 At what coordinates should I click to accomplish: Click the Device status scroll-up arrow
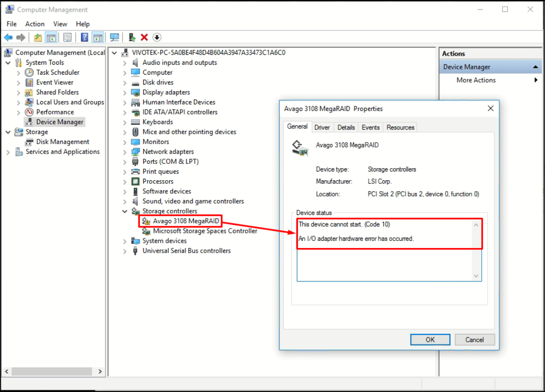pos(477,224)
